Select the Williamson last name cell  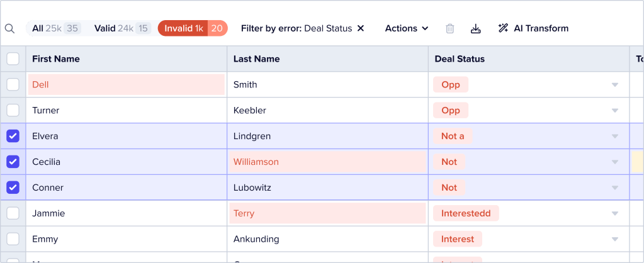point(327,162)
